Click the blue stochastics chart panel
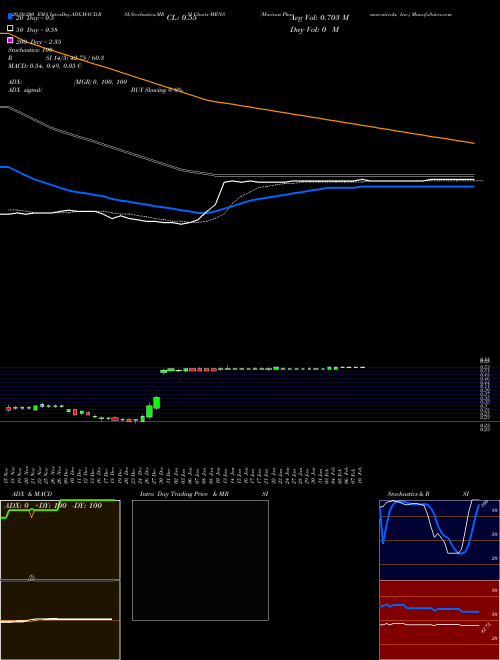Viewport: 500px width, 660px height. 439,540
